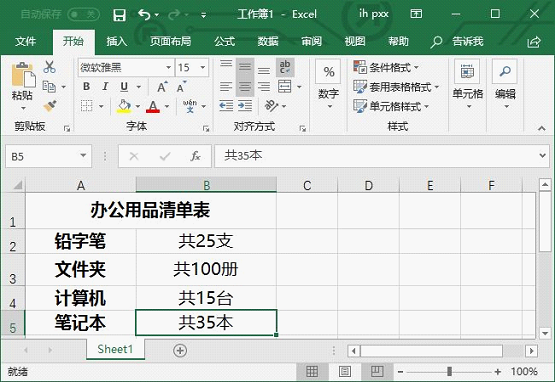The image size is (555, 382).
Task: Toggle Bold formatting
Action: click(x=86, y=86)
